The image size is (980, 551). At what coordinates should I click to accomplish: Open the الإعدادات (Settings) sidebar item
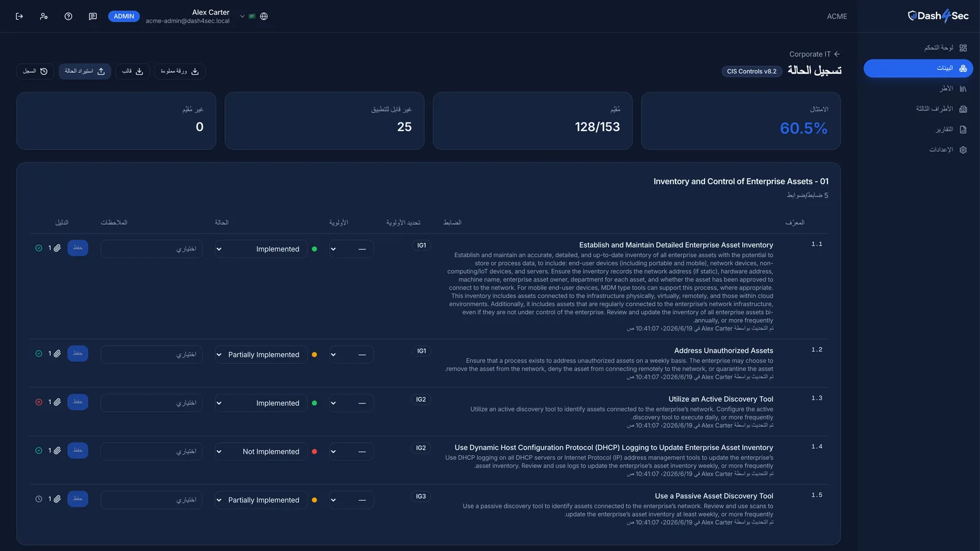tap(948, 150)
